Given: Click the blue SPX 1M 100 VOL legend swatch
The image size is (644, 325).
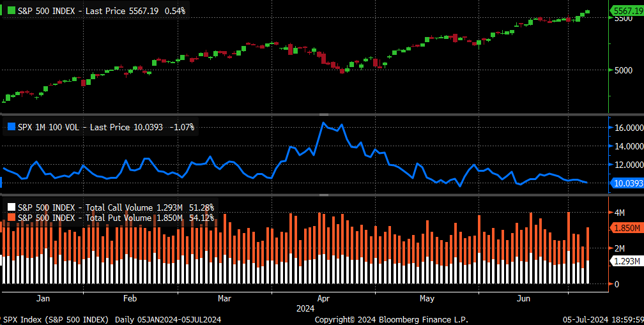Looking at the screenshot, I should (x=11, y=127).
